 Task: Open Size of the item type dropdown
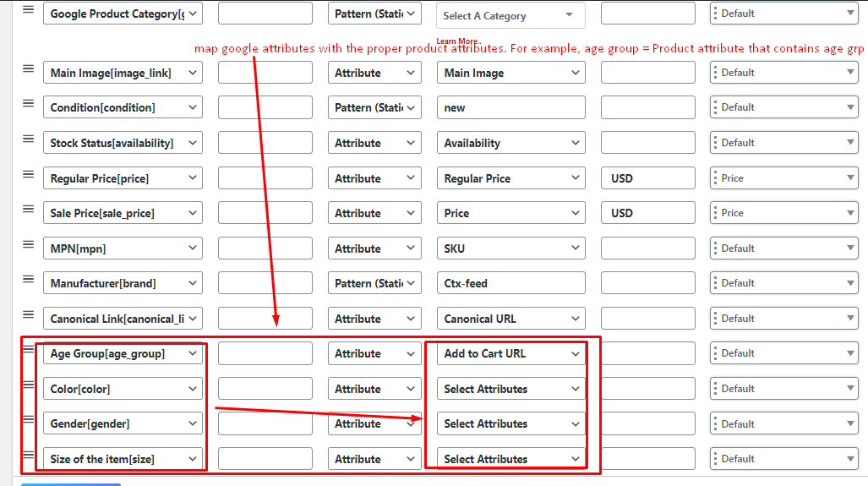[374, 459]
